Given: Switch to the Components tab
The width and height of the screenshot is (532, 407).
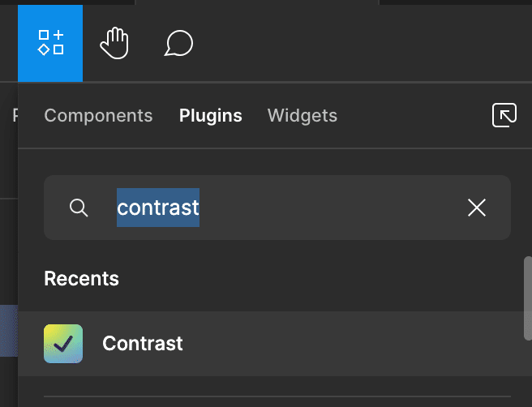Looking at the screenshot, I should pyautogui.click(x=98, y=116).
